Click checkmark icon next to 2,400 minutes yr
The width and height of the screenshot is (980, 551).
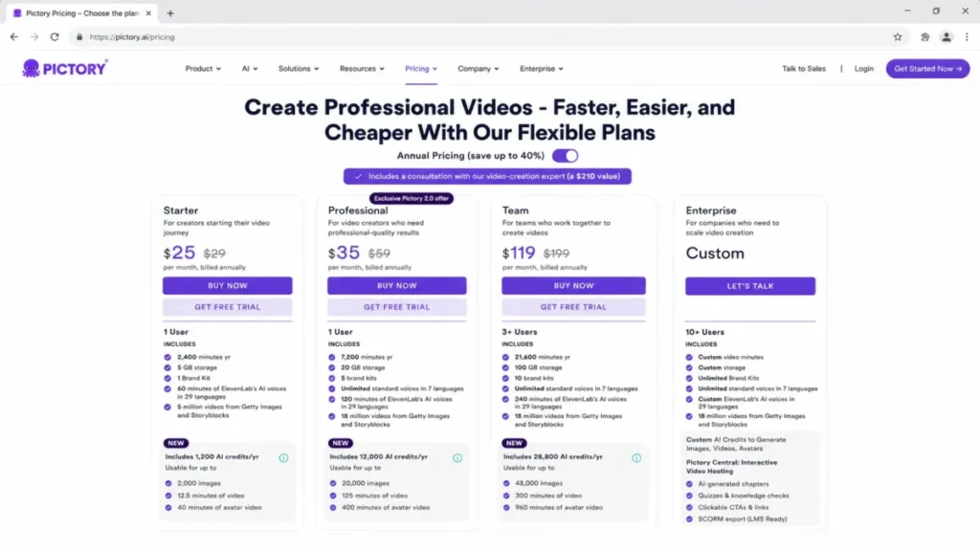[x=167, y=358]
